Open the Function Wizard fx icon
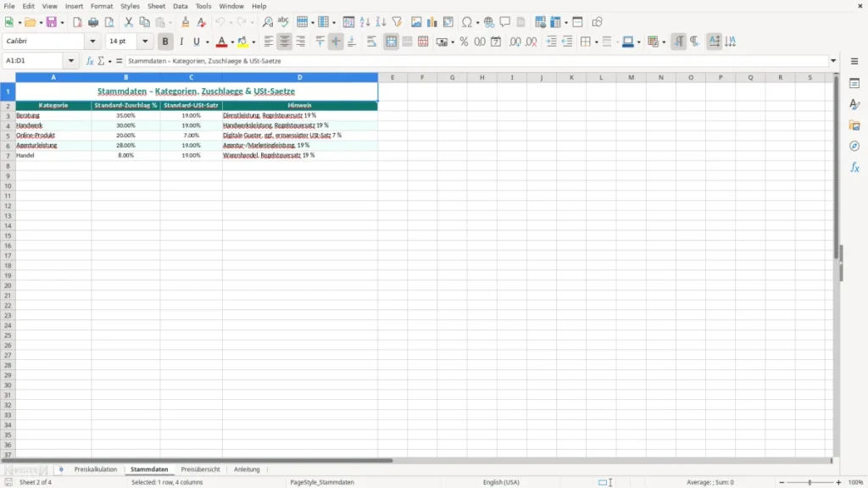The height and width of the screenshot is (488, 868). pyautogui.click(x=90, y=61)
